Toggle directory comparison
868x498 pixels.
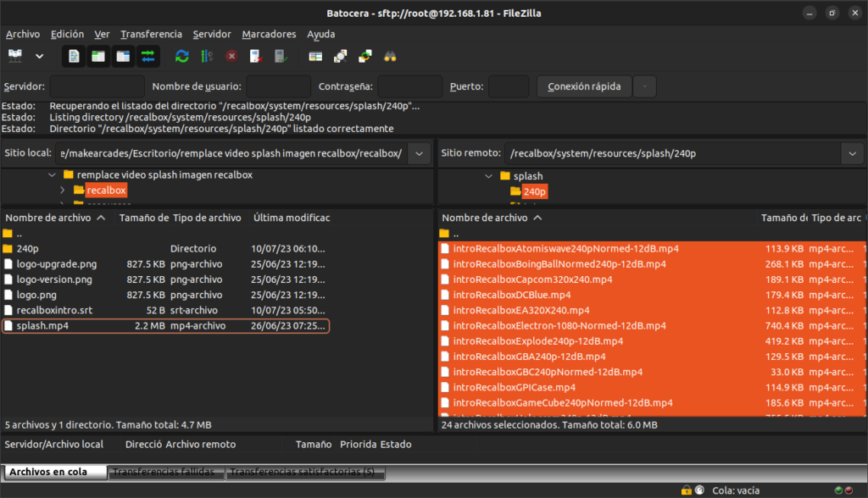tap(341, 56)
